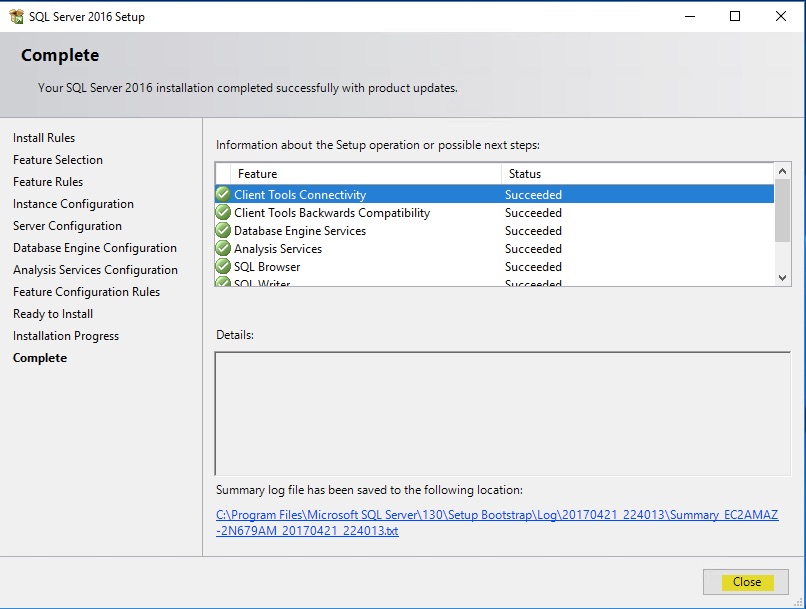The height and width of the screenshot is (609, 806).
Task: Click the SQL Server Setup title bar icon
Action: pos(16,16)
